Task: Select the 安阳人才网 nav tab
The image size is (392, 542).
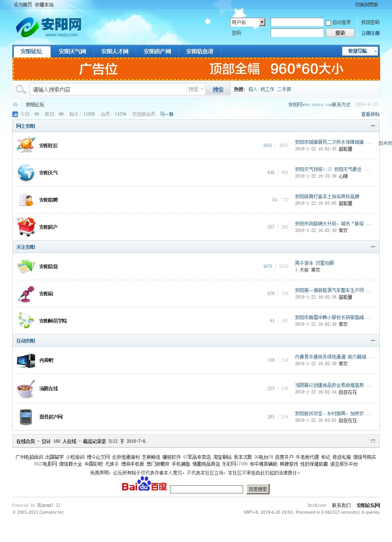Action: click(x=115, y=51)
